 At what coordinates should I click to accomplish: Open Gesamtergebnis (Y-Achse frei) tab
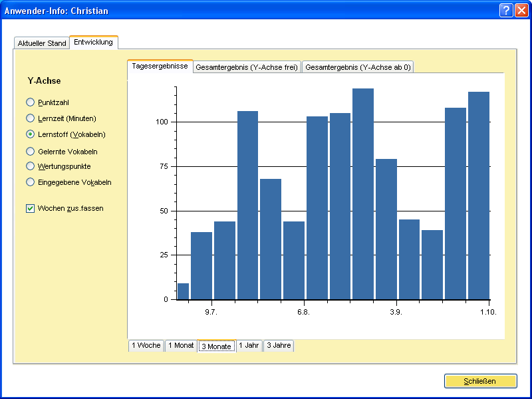click(247, 67)
